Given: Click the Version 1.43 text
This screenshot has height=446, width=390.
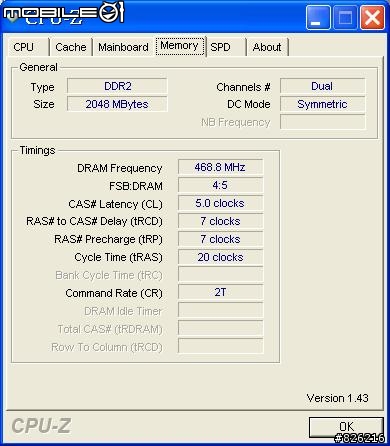Looking at the screenshot, I should tap(337, 398).
